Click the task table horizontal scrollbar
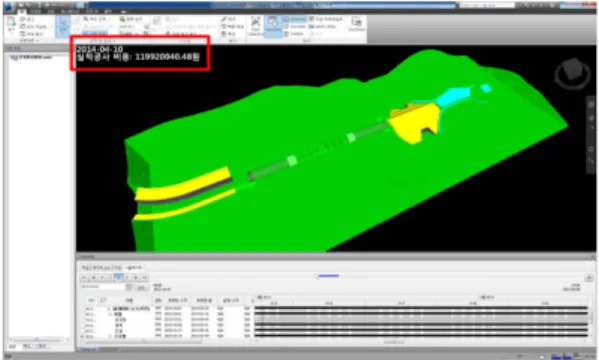599x360 pixels. [x=143, y=341]
